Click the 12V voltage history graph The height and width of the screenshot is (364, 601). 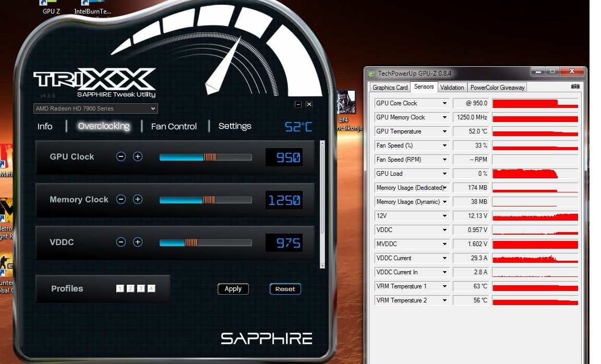pyautogui.click(x=535, y=216)
